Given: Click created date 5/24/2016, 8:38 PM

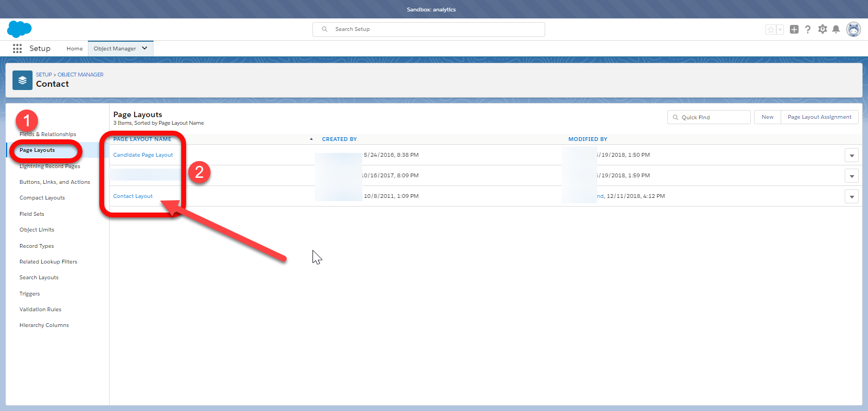Looking at the screenshot, I should tap(391, 155).
